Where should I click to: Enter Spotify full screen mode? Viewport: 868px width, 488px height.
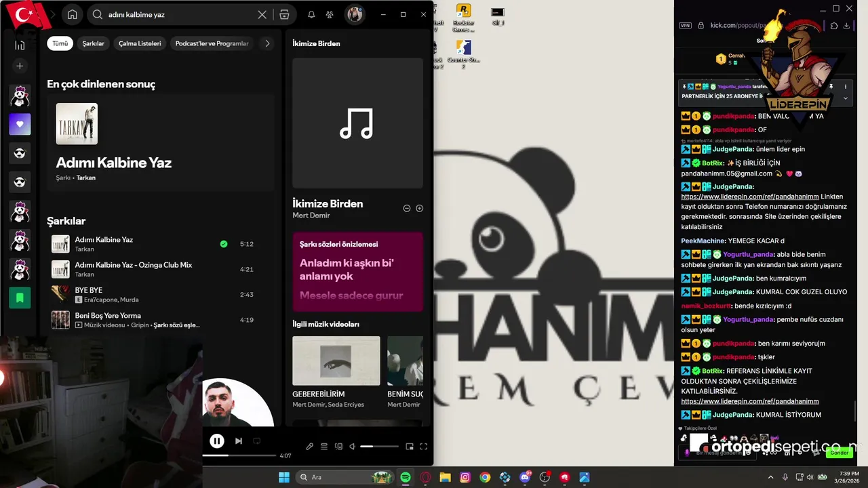424,446
